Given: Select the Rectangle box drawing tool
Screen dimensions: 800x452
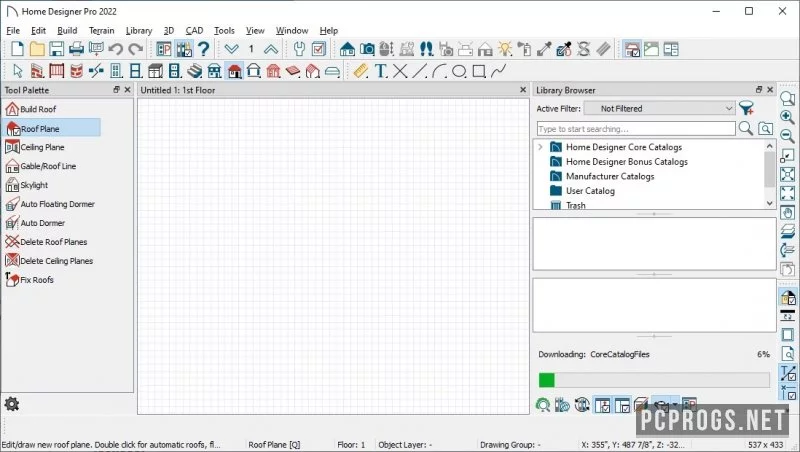Looking at the screenshot, I should coord(479,71).
